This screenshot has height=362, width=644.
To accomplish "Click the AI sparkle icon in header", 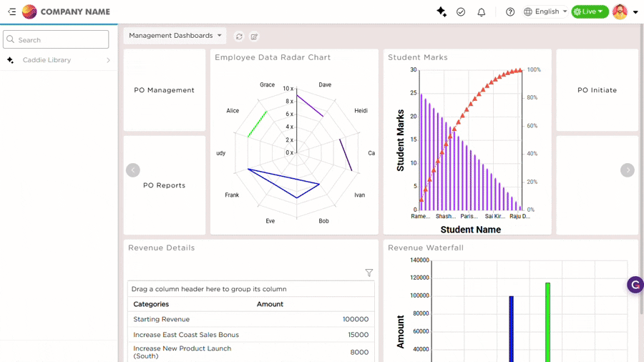I will 441,11.
